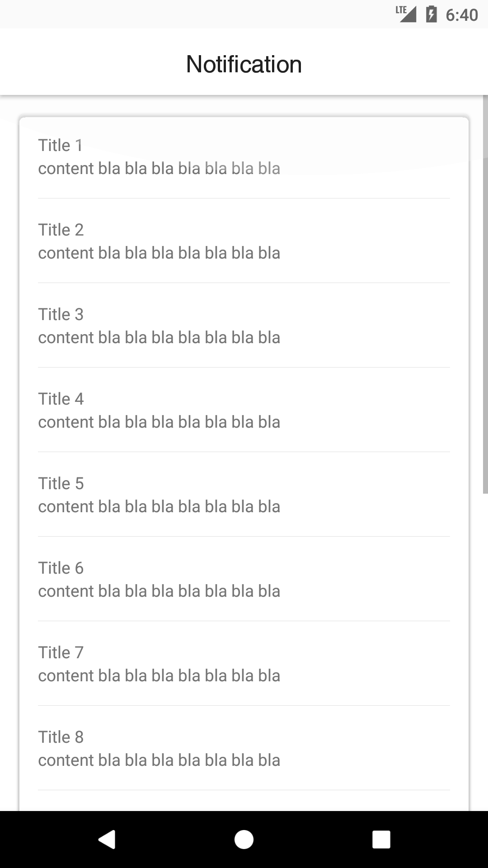
Task: Tap the content text under Title 8
Action: coord(160,760)
